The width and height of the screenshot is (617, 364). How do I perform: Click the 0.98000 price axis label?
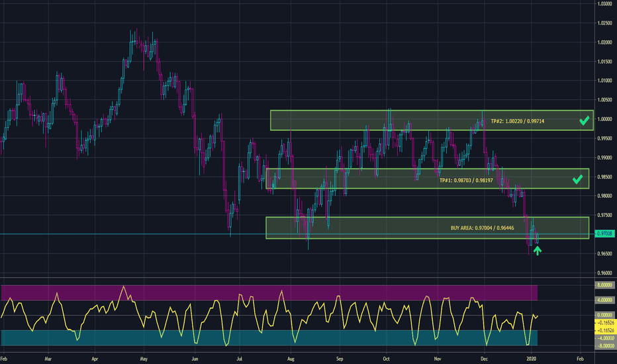[x=605, y=196]
